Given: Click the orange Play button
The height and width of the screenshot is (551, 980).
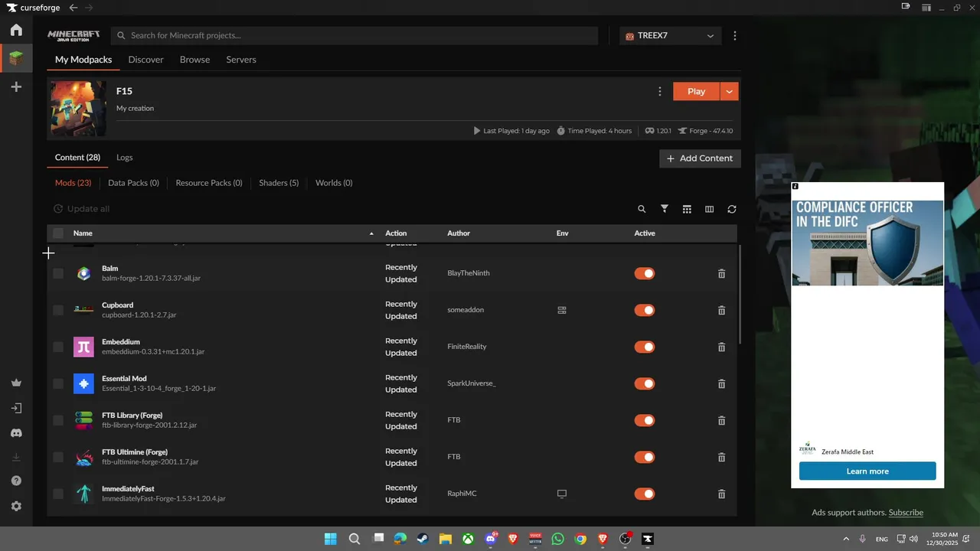Looking at the screenshot, I should (x=696, y=91).
